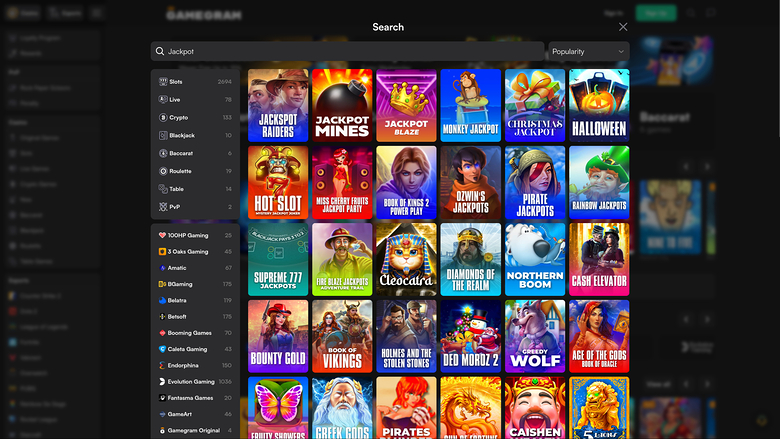Open Hot Slot Mystery Jackpot Joker
Screen dimensions: 780x439
point(278,182)
